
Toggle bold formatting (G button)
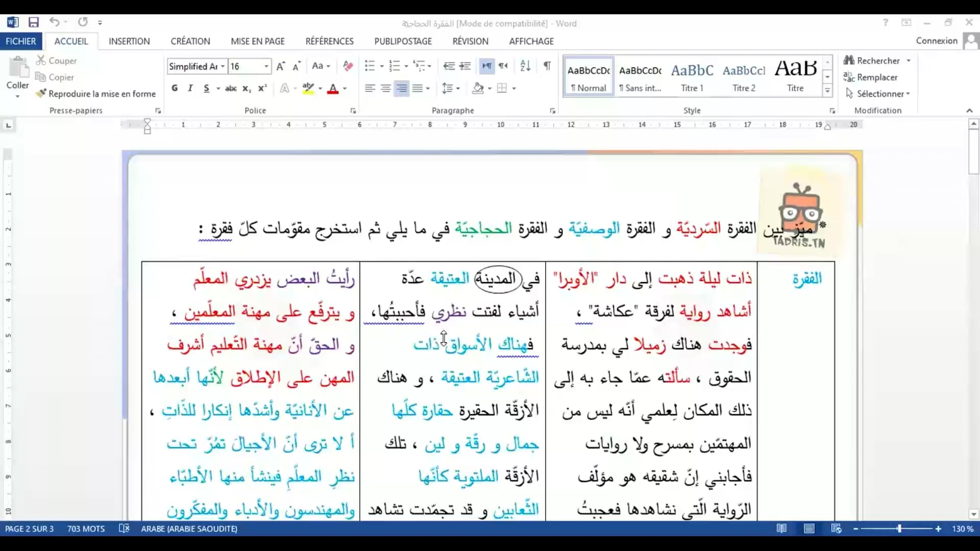175,88
